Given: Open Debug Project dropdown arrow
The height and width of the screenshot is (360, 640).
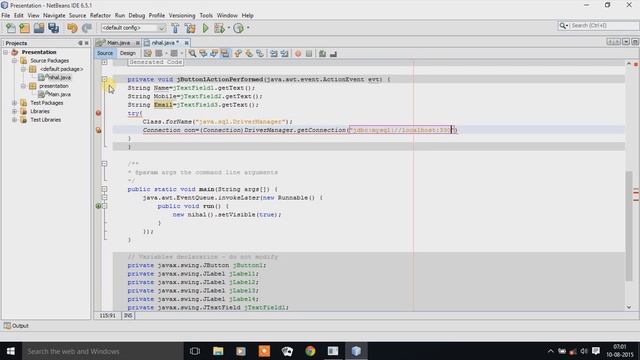Looking at the screenshot, I should [229, 28].
